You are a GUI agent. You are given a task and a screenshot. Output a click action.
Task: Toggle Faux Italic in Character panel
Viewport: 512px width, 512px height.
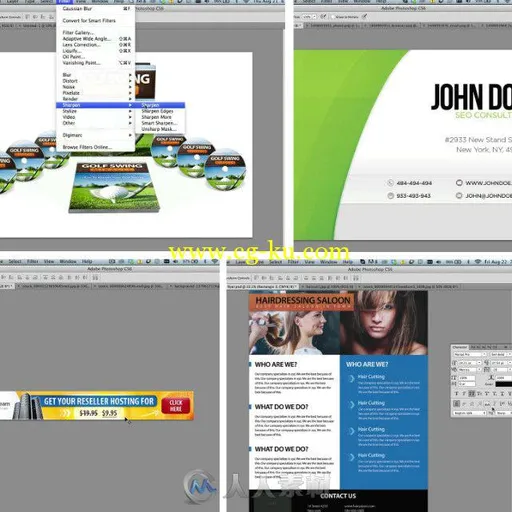click(x=464, y=393)
